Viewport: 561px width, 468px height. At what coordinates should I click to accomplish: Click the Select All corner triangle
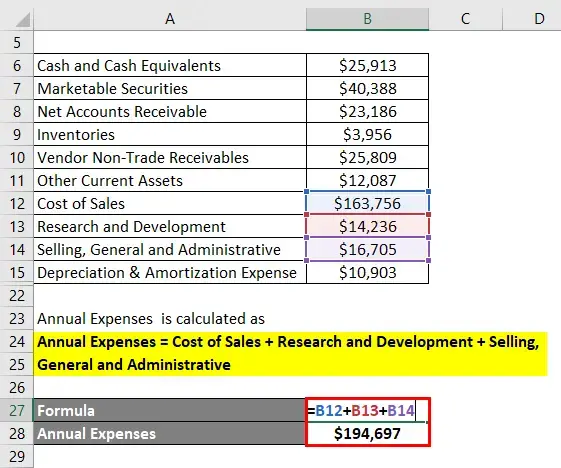pyautogui.click(x=23, y=20)
